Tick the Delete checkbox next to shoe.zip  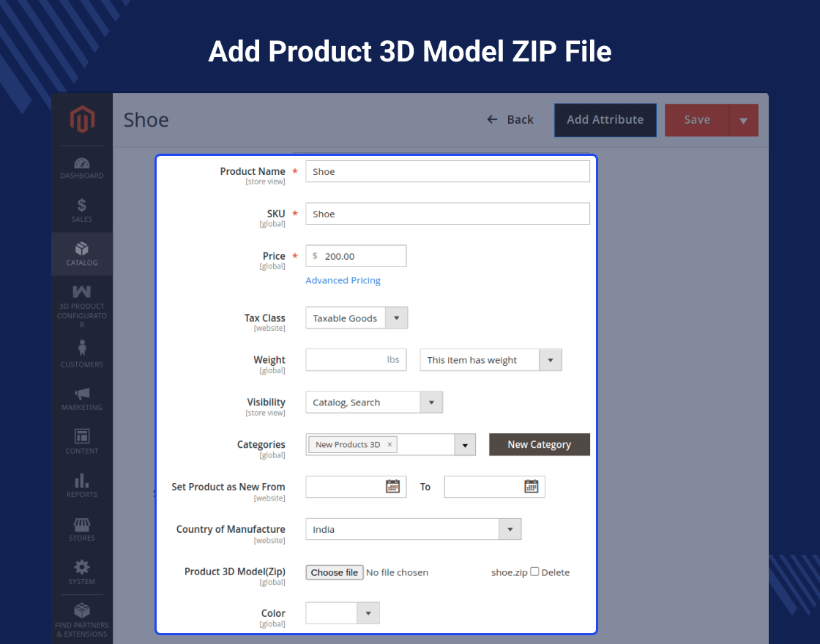(x=534, y=572)
